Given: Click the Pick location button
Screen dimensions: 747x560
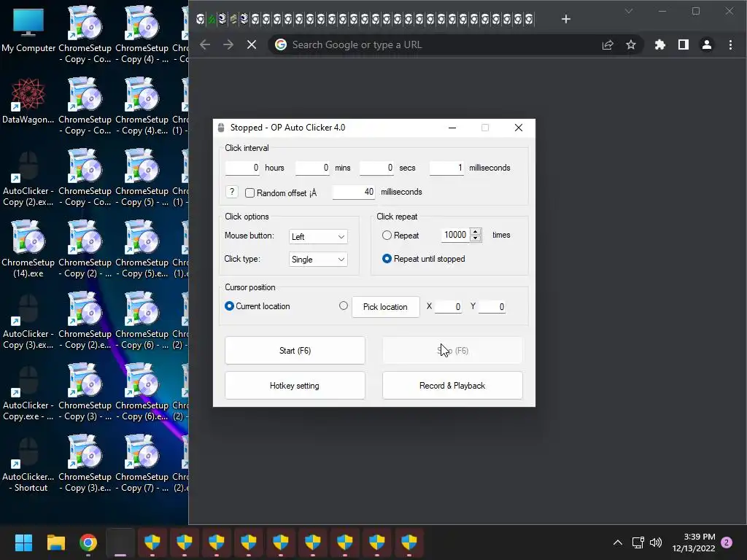Looking at the screenshot, I should (x=385, y=307).
